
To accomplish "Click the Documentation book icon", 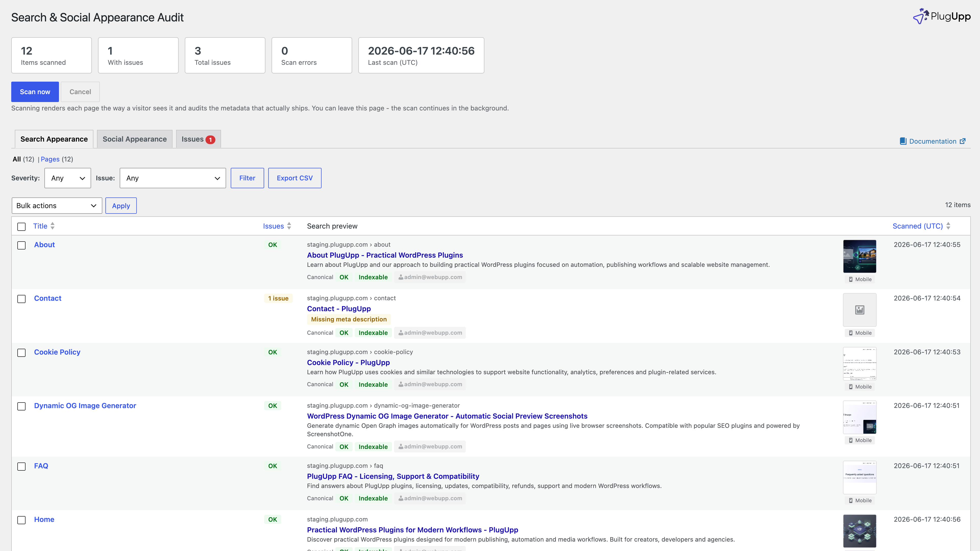I will (903, 141).
